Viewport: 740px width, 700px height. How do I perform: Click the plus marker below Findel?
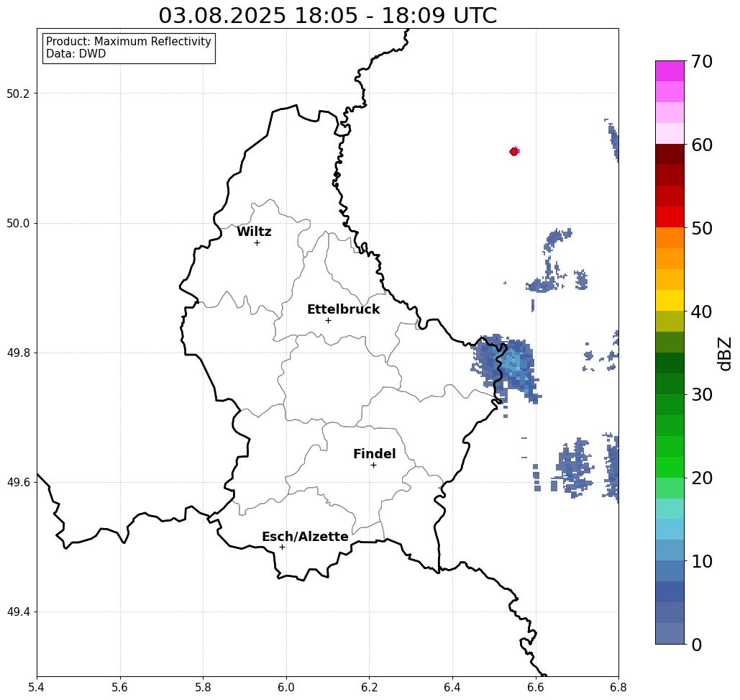(373, 465)
